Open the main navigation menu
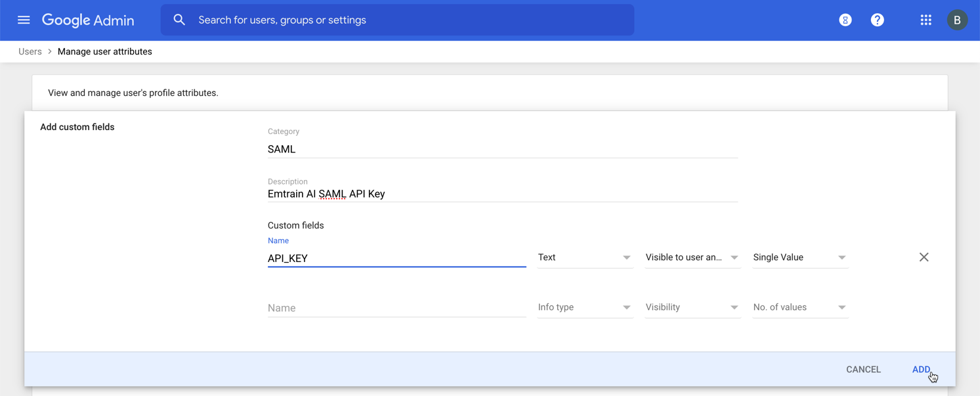980x396 pixels. tap(24, 20)
